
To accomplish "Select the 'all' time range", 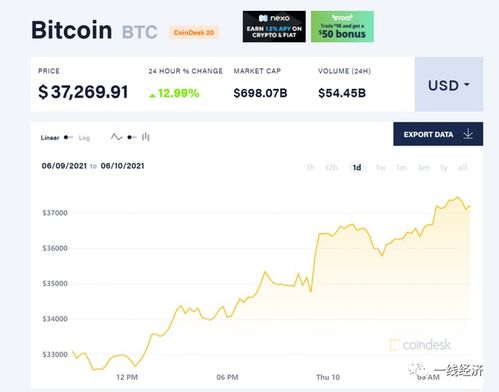I will (463, 167).
